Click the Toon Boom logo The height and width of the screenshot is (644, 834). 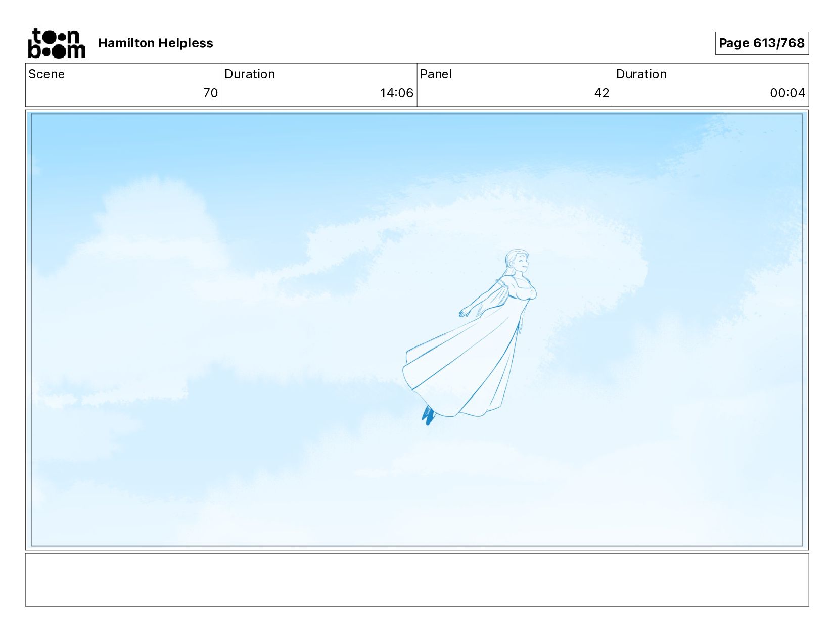pyautogui.click(x=56, y=43)
